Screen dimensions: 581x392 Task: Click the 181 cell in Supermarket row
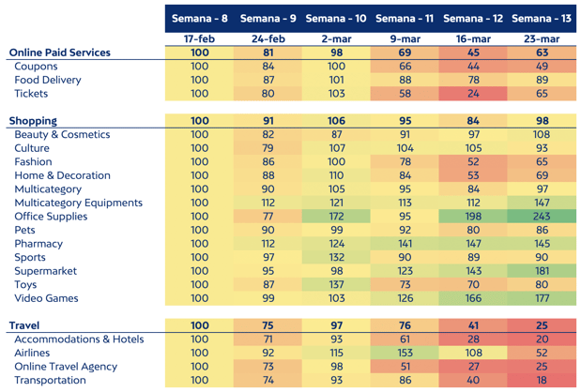(542, 271)
